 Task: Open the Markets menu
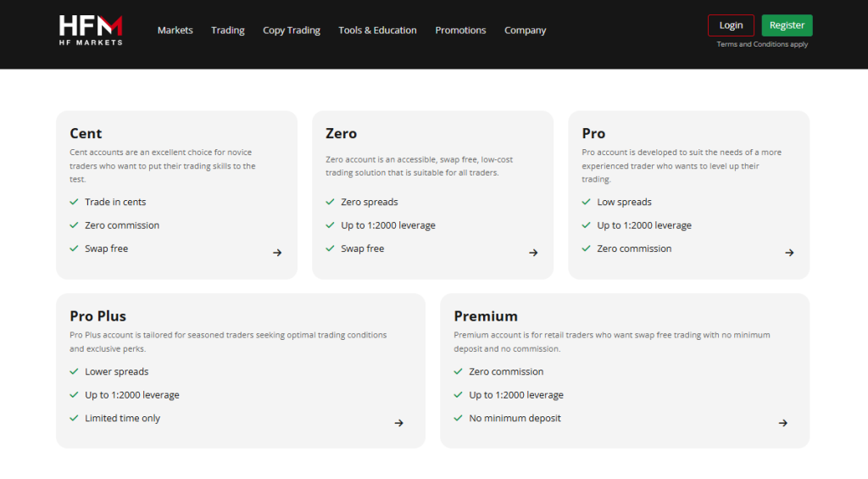point(175,31)
